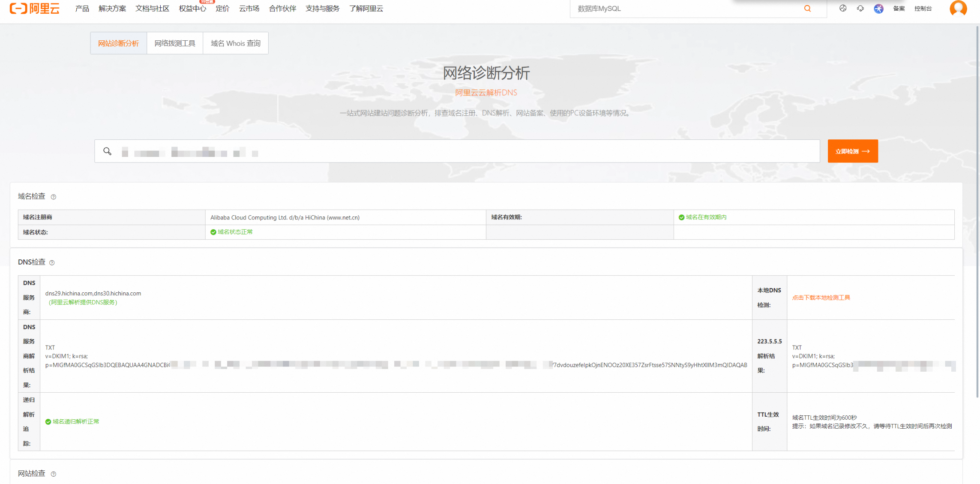Expand the 解决方案 navigation menu
980x484 pixels.
(x=112, y=9)
